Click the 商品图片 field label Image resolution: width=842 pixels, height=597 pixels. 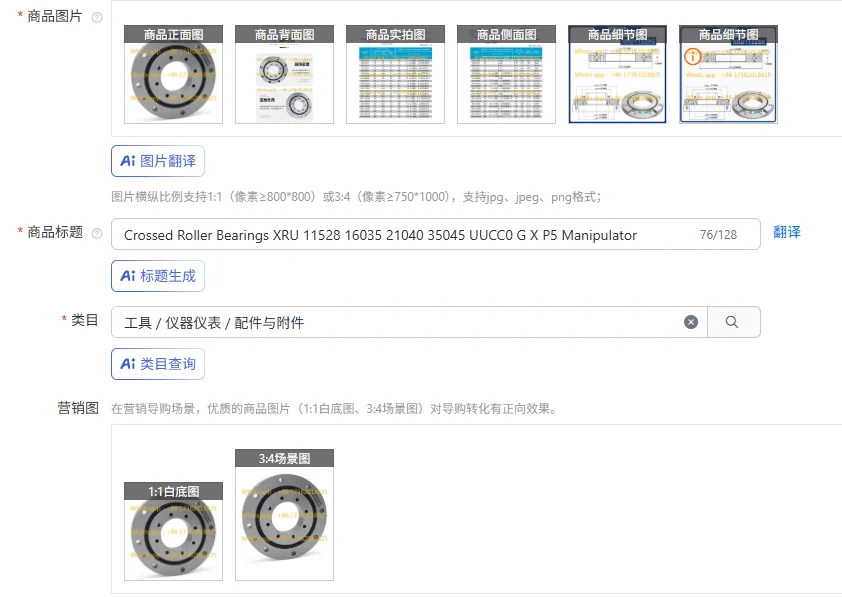[55, 17]
